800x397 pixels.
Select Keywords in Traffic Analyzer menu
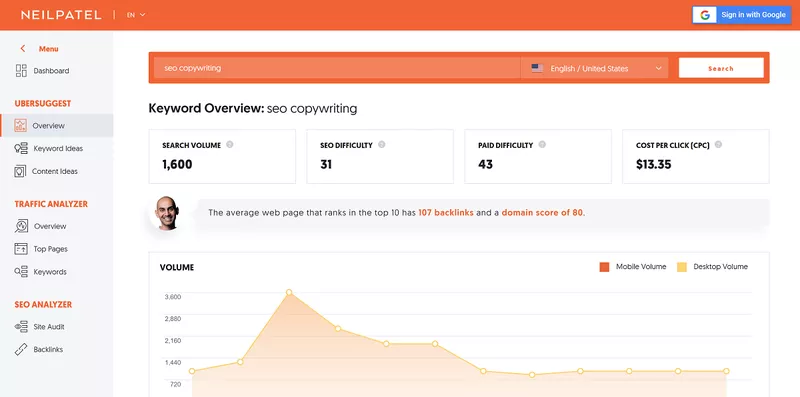point(50,272)
